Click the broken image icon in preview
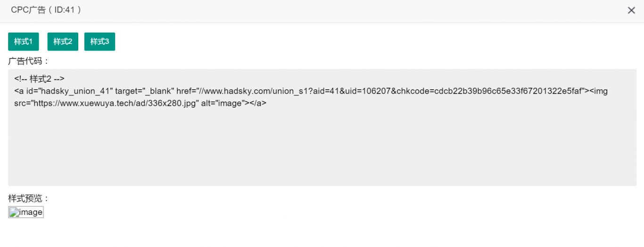644x247 pixels. (14, 212)
